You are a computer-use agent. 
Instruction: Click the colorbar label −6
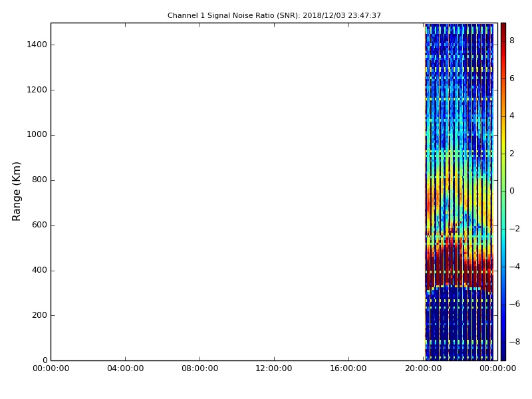point(514,304)
